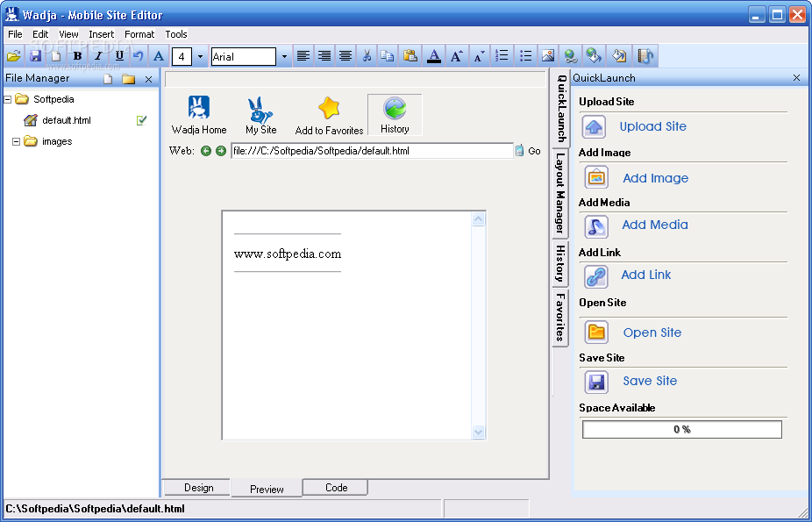
Task: Click the increase font size icon
Action: (x=456, y=56)
